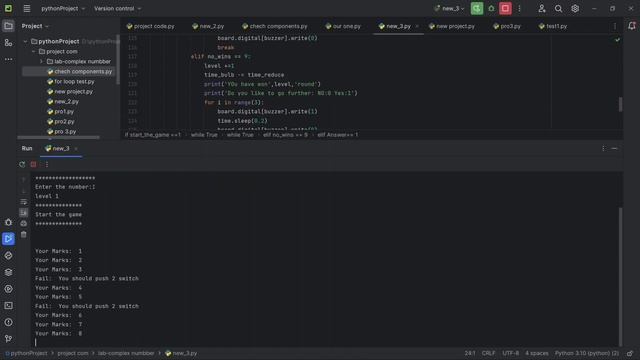Stop the running program with the red title bar button
The height and width of the screenshot is (360, 640).
tap(505, 8)
